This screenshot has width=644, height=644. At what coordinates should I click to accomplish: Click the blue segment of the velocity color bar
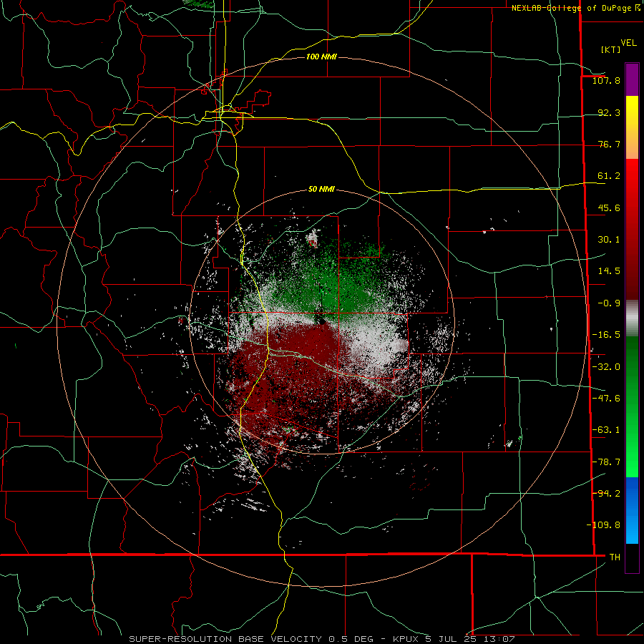pyautogui.click(x=632, y=510)
